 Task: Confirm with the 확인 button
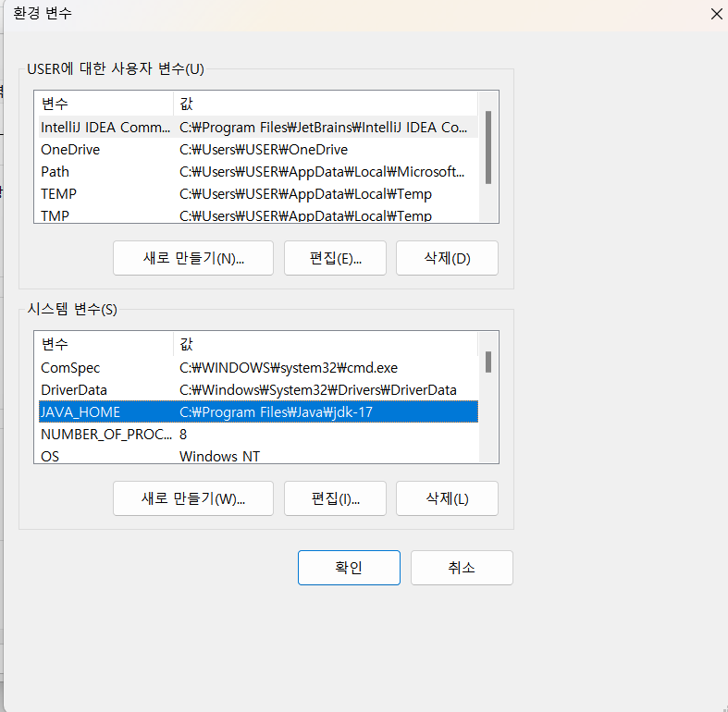(349, 568)
